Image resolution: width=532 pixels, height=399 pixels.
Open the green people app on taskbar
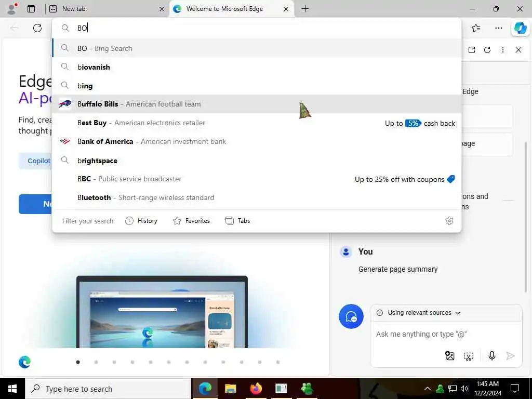pos(307,389)
